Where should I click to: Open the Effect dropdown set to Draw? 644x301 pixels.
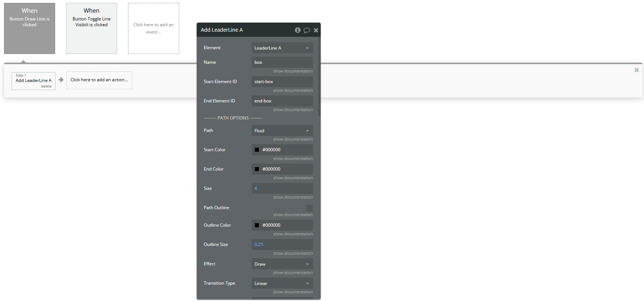[x=282, y=264]
